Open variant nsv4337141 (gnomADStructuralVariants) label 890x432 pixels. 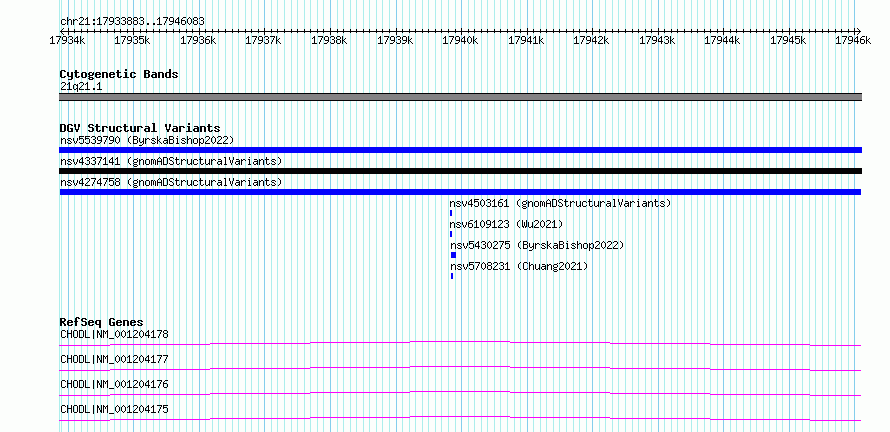click(171, 161)
